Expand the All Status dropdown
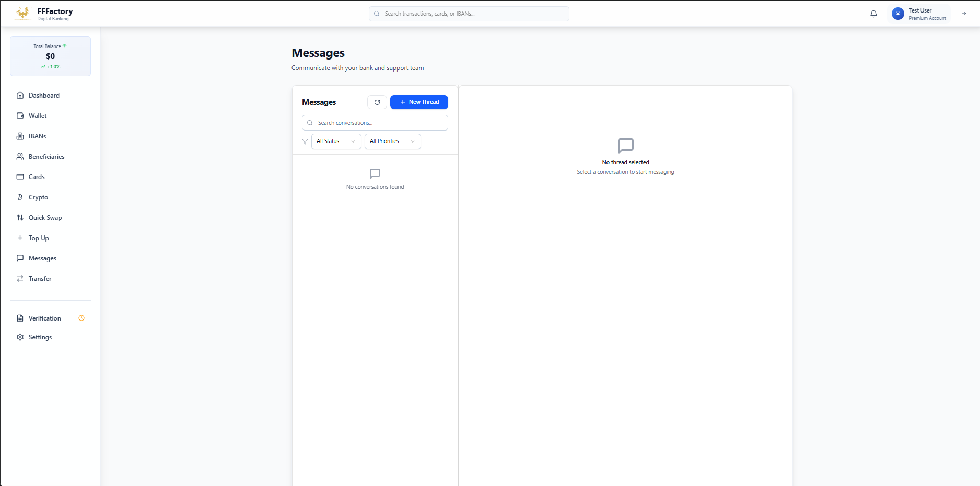 (x=336, y=141)
